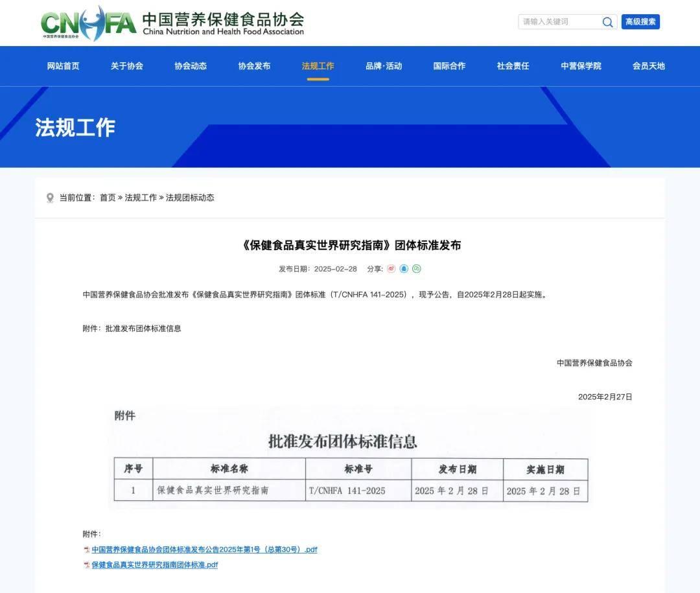Viewport: 700px width, 593px height.
Task: Open the 关于协会 menu item
Action: tap(127, 66)
